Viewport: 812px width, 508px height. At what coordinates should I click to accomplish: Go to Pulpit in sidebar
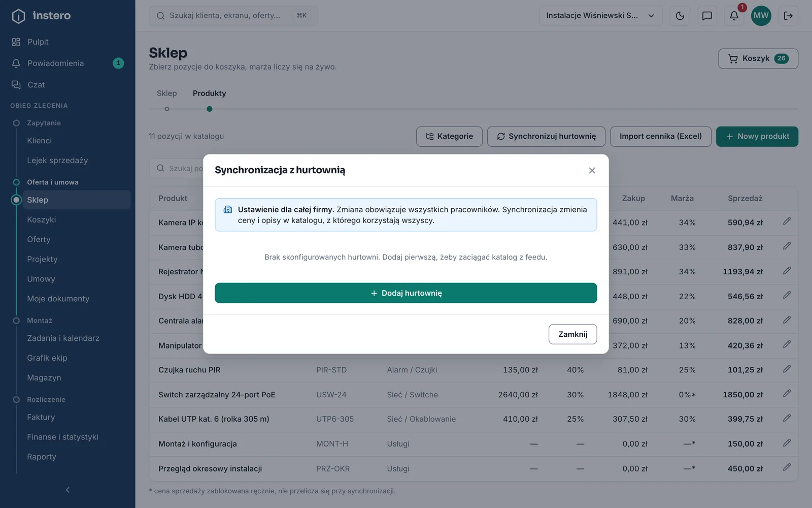point(67,42)
